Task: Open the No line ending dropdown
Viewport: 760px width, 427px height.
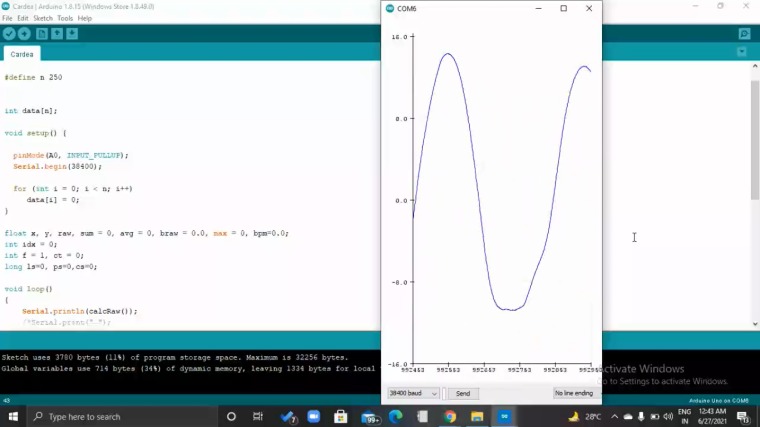Action: tap(576, 393)
